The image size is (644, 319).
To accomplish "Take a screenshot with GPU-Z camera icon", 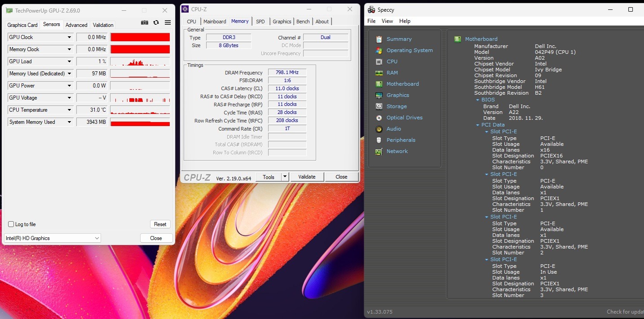I will point(145,22).
